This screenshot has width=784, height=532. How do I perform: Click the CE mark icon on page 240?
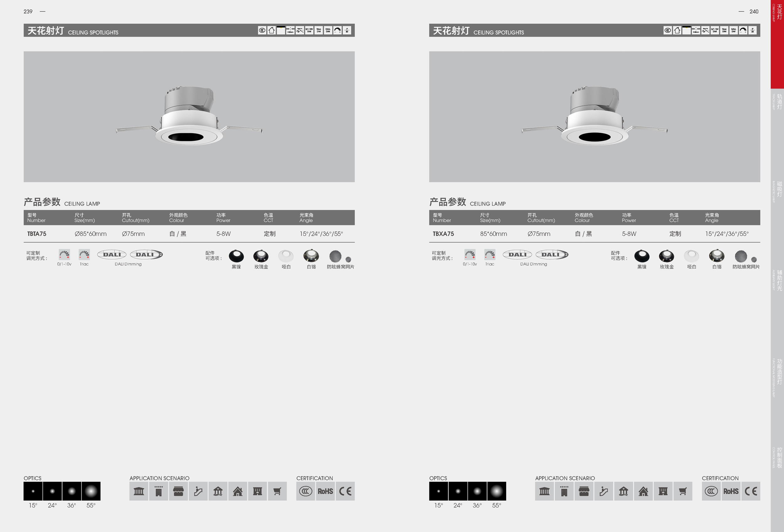coord(751,491)
